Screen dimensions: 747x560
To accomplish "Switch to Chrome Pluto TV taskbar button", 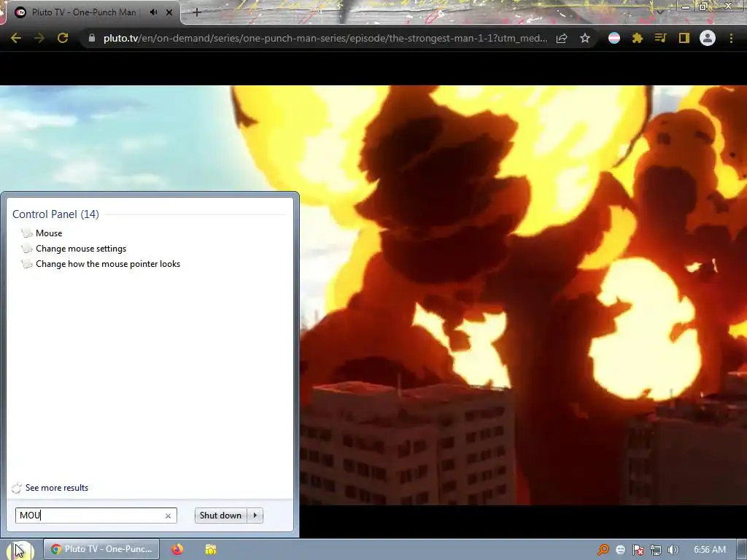I will 101,549.
